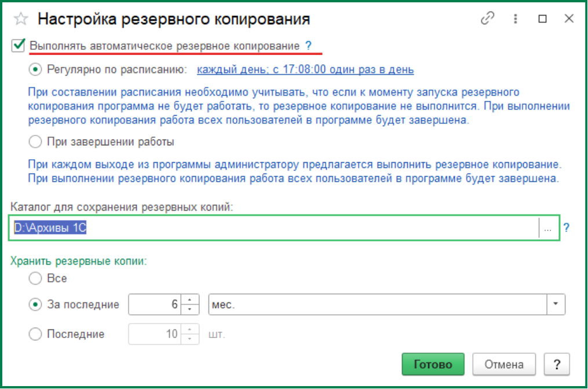Open the "мес." units dropdown
Image resolution: width=588 pixels, height=389 pixels.
tap(554, 304)
